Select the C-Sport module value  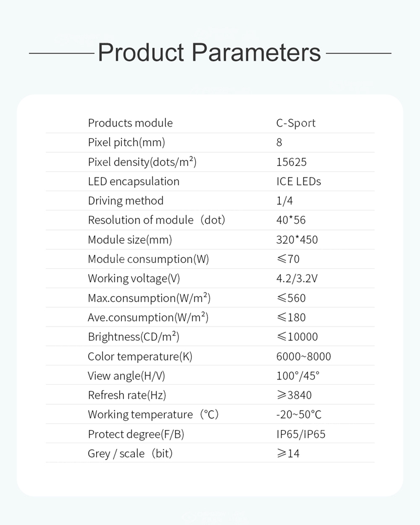point(296,123)
